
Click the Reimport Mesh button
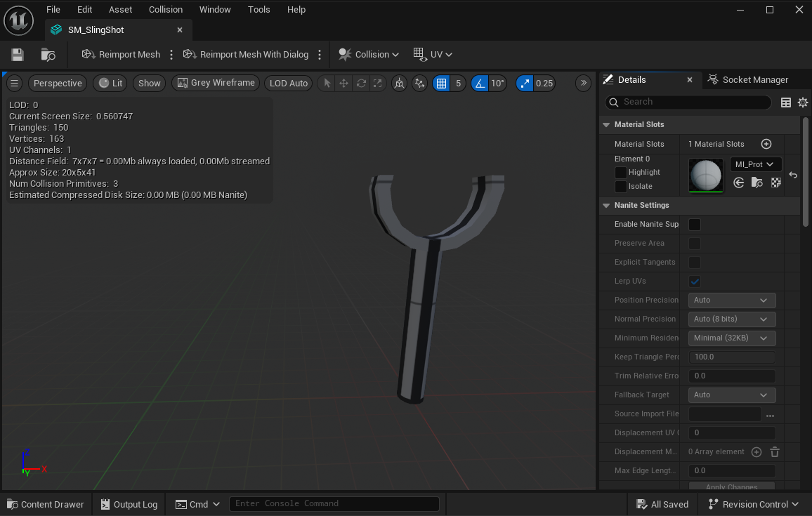click(122, 55)
